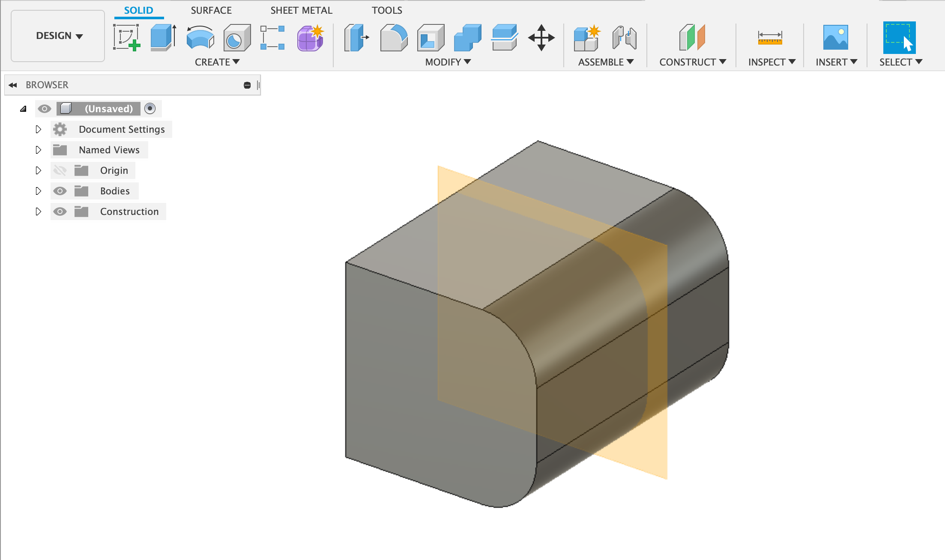Image resolution: width=945 pixels, height=560 pixels.
Task: Click the Move/Copy arrows icon
Action: point(541,38)
